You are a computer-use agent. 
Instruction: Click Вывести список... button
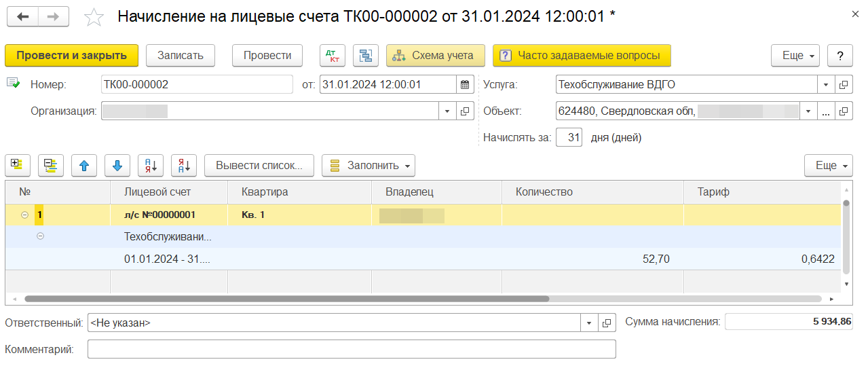(259, 165)
